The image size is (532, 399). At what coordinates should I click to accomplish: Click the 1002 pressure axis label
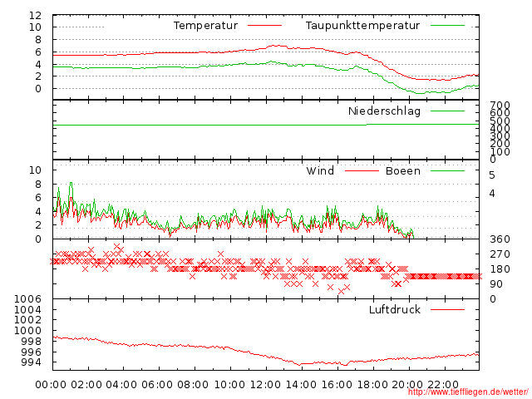27,319
